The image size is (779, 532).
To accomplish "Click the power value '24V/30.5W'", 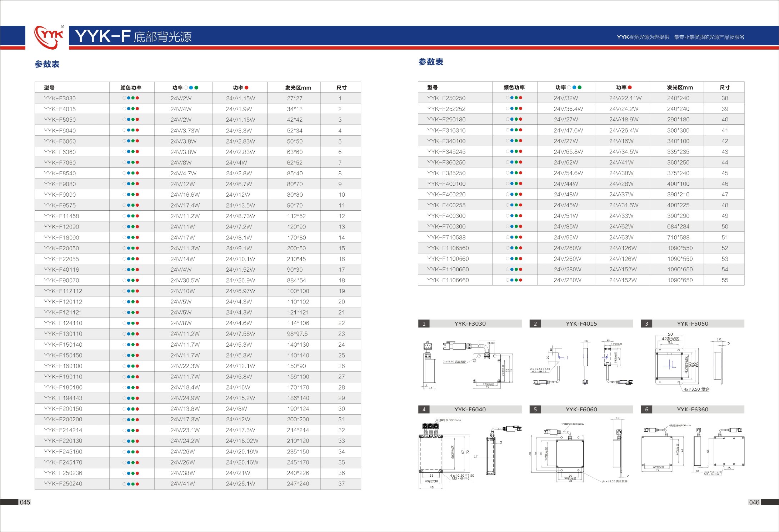I will click(185, 280).
